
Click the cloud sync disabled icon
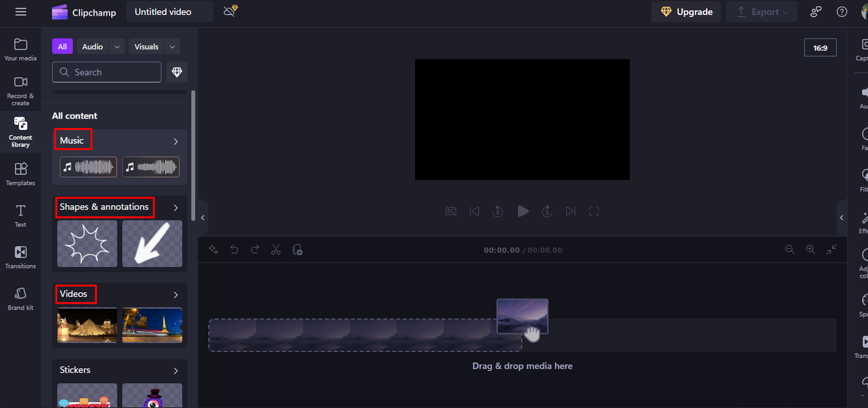point(230,12)
